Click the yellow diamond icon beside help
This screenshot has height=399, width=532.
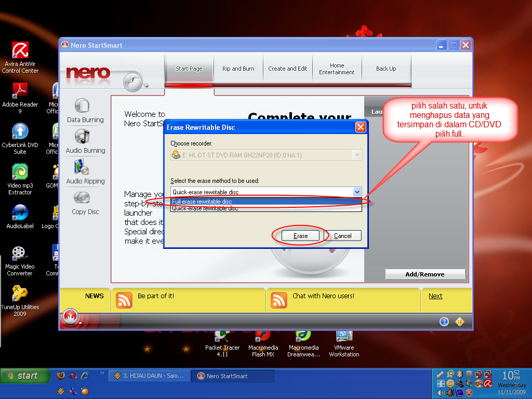click(460, 322)
